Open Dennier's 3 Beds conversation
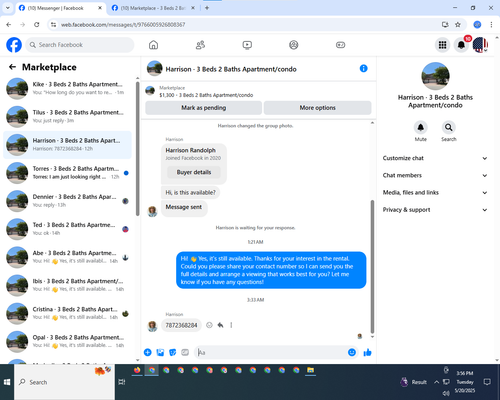Image resolution: width=500 pixels, height=400 pixels. (x=68, y=201)
